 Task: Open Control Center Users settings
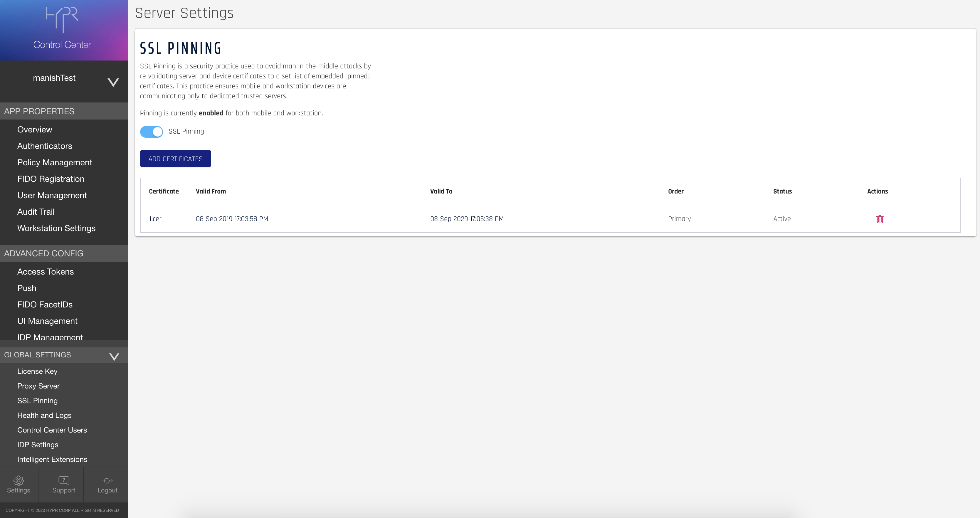[x=52, y=430]
